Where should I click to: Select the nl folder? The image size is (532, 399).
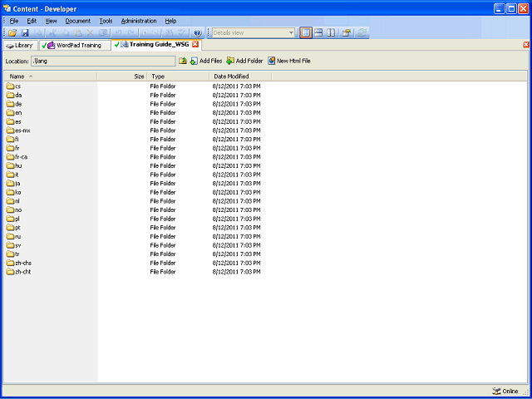coord(13,201)
